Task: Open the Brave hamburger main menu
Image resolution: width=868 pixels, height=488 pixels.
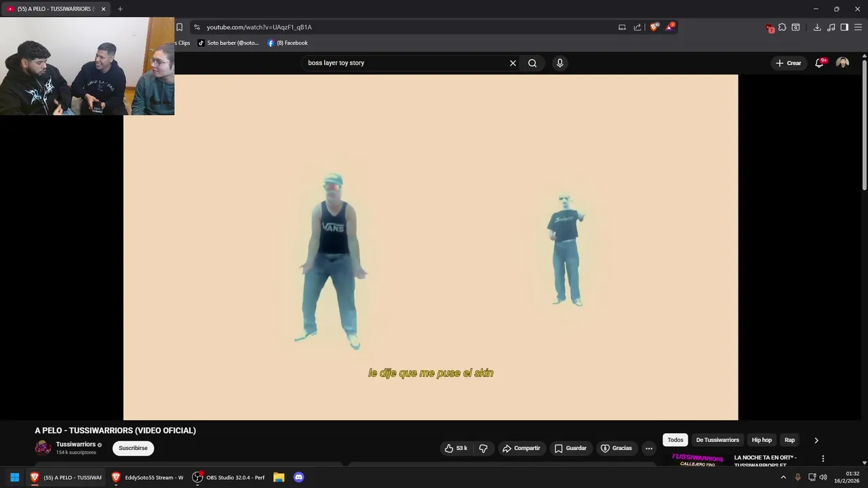Action: point(858,27)
